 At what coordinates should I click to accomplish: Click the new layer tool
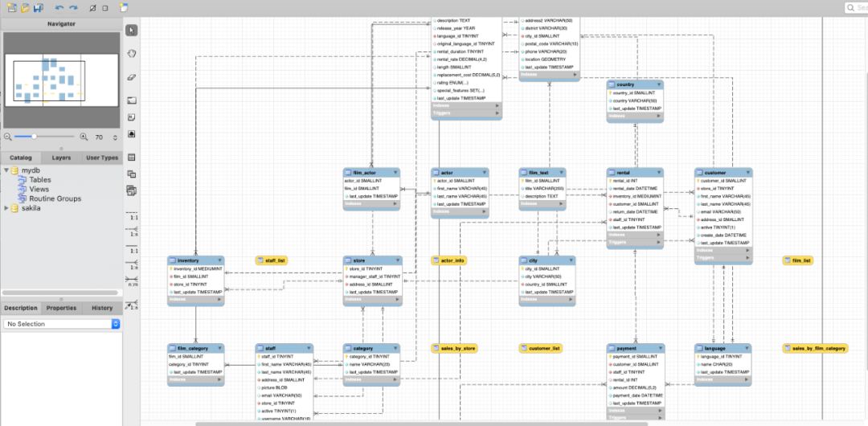[x=132, y=100]
